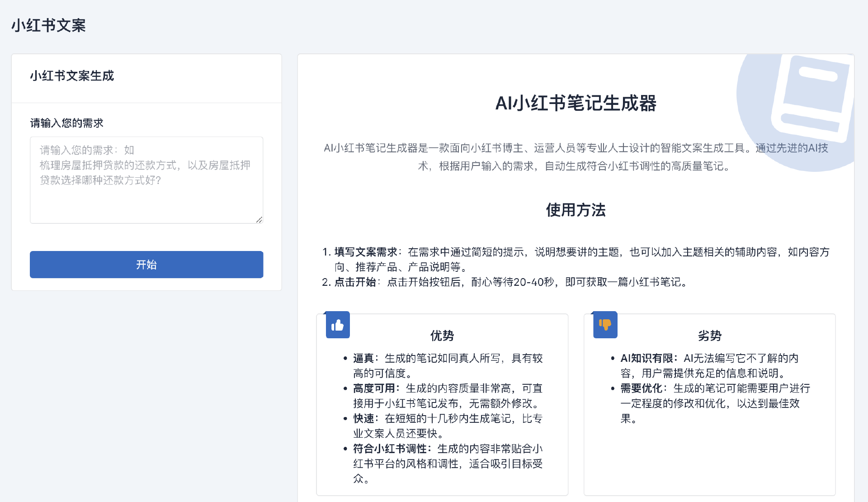Click the textarea resize handle corner
The height and width of the screenshot is (502, 868).
click(x=259, y=220)
